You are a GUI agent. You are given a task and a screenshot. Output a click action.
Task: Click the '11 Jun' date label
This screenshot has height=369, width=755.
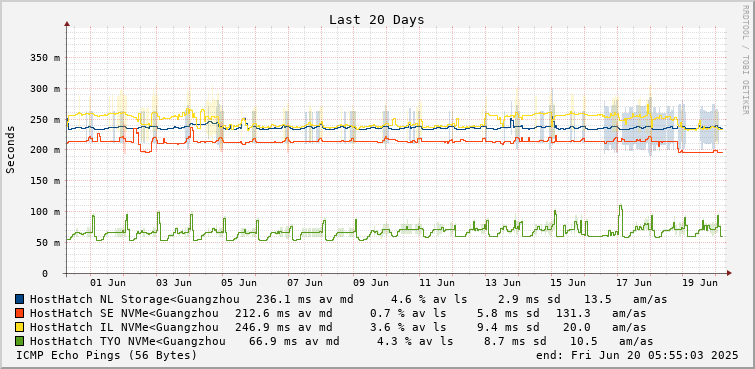437,283
